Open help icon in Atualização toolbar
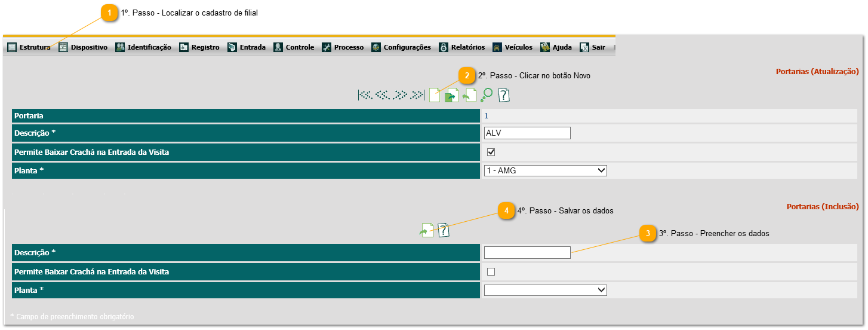This screenshot has height=330, width=868. click(x=504, y=95)
